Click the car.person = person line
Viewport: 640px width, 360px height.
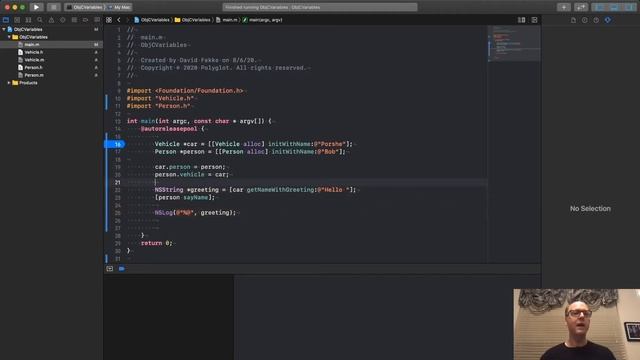[190, 167]
